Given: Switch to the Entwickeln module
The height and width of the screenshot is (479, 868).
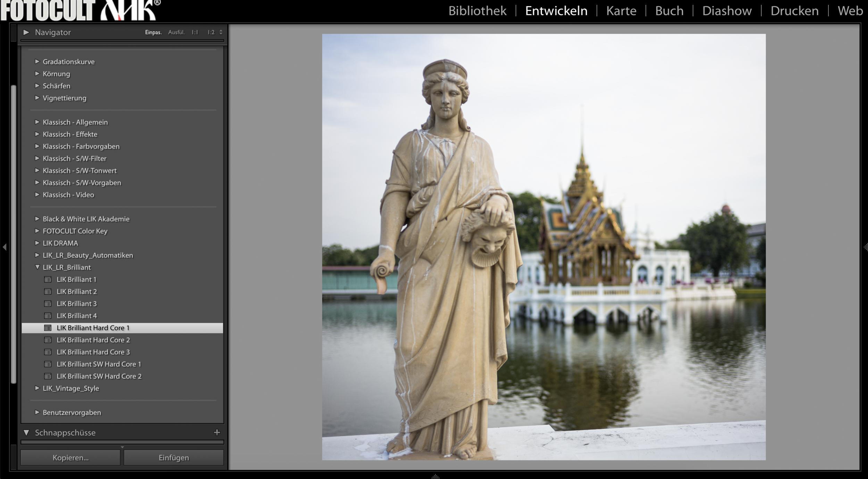Looking at the screenshot, I should coord(556,11).
